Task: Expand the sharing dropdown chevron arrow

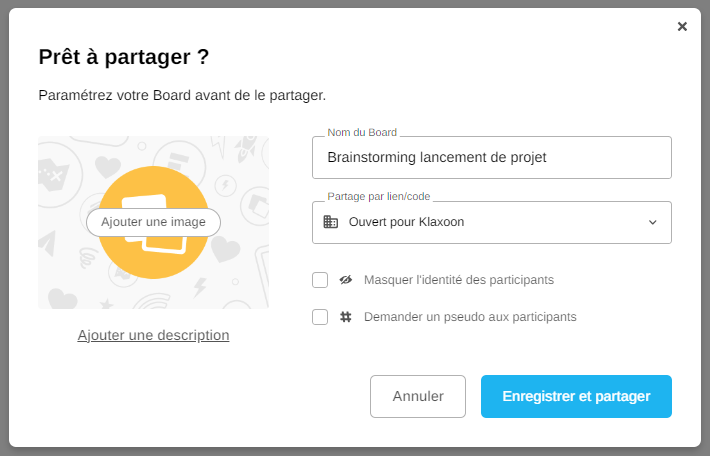Action: click(x=653, y=222)
